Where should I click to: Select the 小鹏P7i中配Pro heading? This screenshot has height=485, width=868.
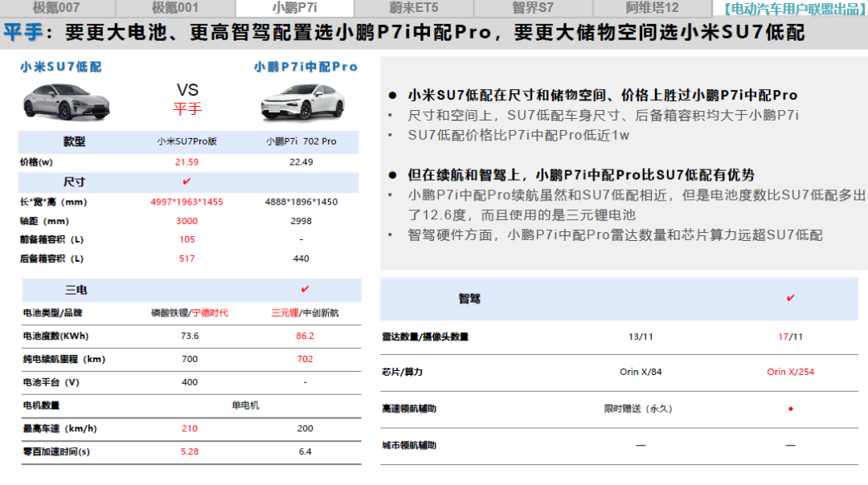(x=305, y=67)
